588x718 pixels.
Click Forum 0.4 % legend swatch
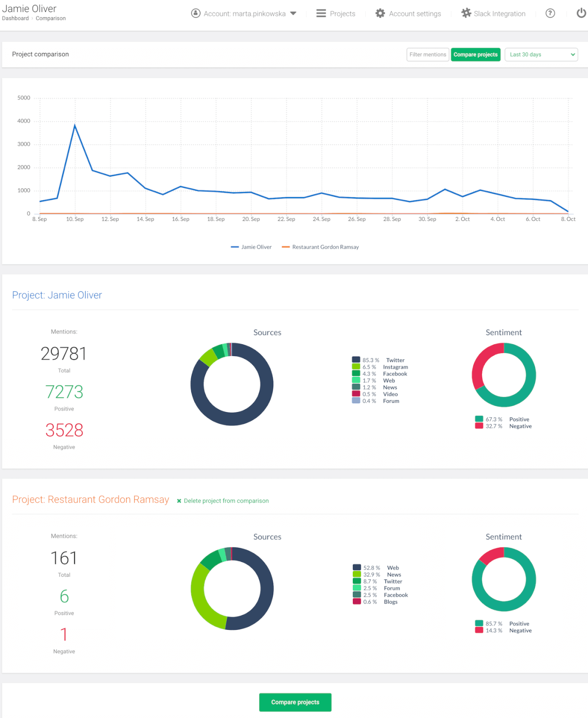[x=356, y=400]
